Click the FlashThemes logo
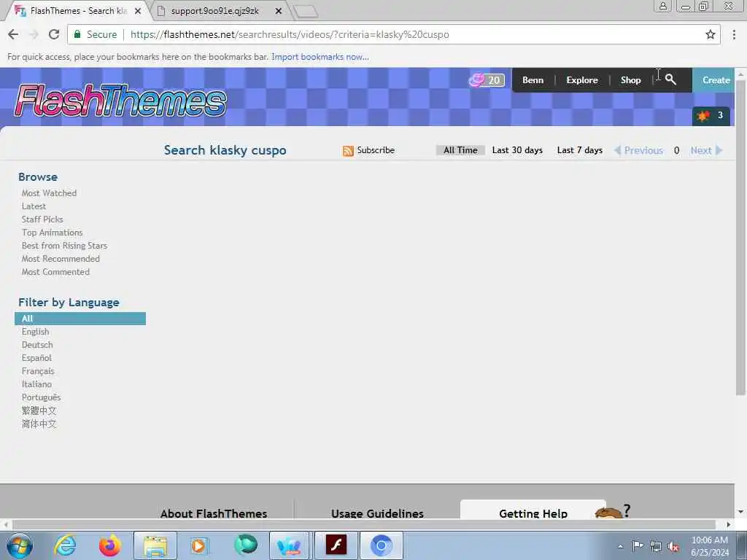Screen dimensions: 747x560 point(120,101)
